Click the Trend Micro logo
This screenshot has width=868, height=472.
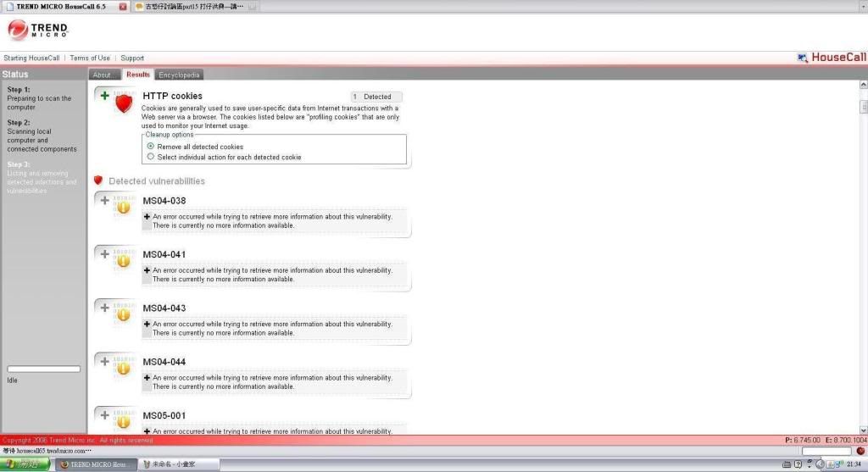(37, 30)
